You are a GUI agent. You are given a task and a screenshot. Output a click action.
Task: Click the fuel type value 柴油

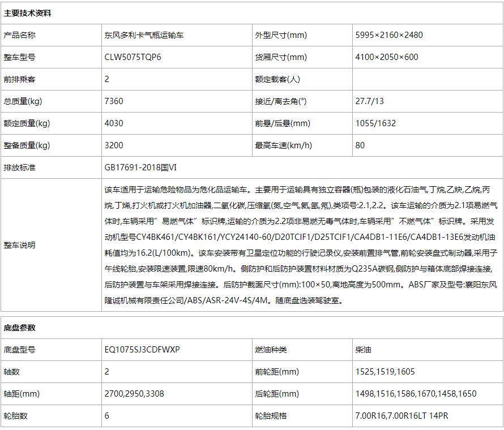[x=363, y=350]
